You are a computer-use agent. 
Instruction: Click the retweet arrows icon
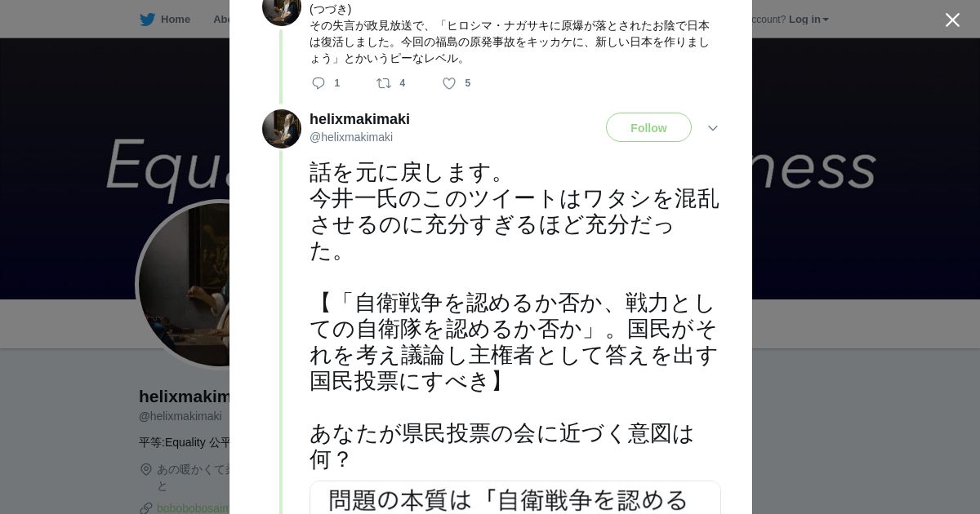click(383, 83)
